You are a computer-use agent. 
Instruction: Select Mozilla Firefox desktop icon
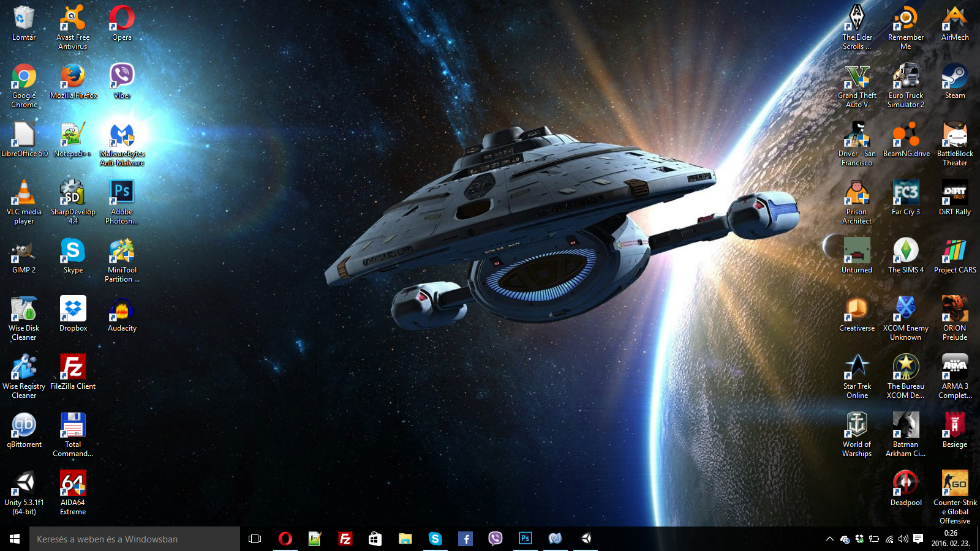tap(73, 81)
